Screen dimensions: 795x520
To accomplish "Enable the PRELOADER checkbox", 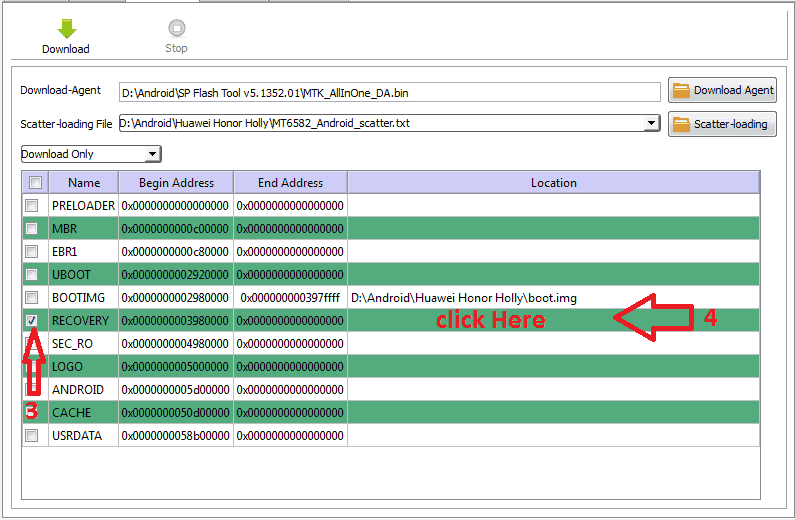I will 33,205.
